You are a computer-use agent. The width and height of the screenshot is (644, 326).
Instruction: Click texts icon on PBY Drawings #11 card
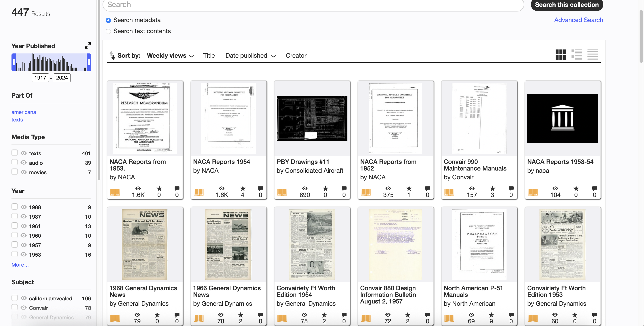[x=282, y=192]
